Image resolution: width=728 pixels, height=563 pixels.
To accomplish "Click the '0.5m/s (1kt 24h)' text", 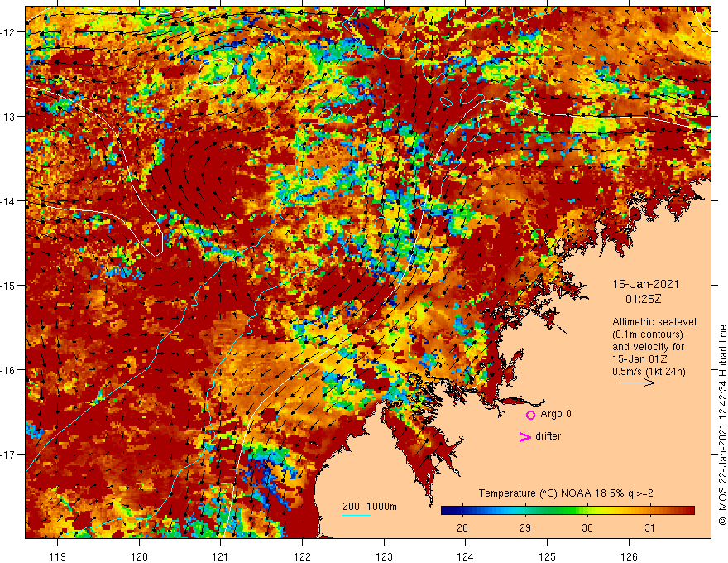I will click(649, 372).
